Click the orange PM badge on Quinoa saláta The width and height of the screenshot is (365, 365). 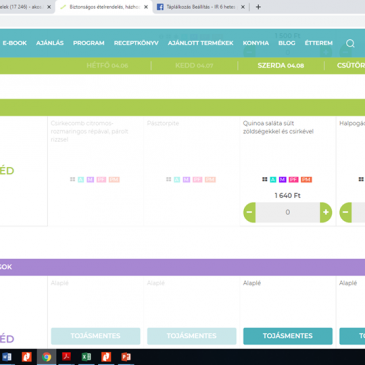point(306,179)
